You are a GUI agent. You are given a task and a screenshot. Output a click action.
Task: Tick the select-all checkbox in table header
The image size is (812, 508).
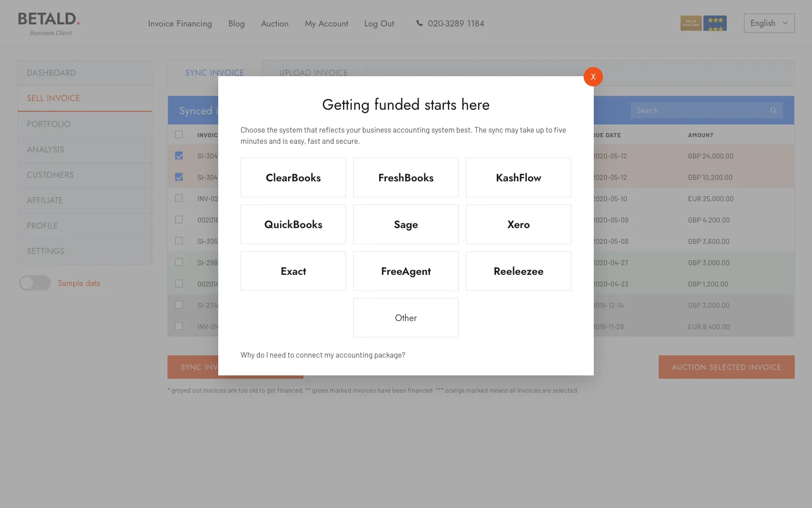(x=179, y=135)
